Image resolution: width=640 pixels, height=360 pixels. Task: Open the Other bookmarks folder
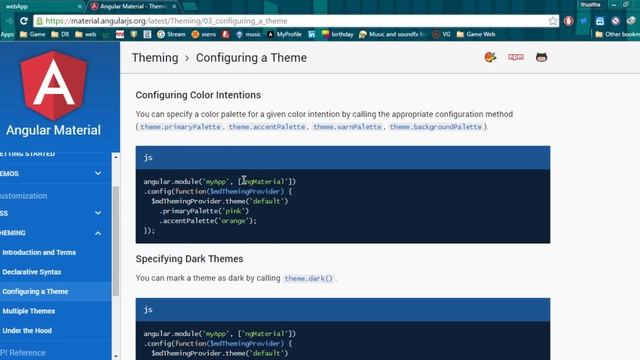coord(618,34)
